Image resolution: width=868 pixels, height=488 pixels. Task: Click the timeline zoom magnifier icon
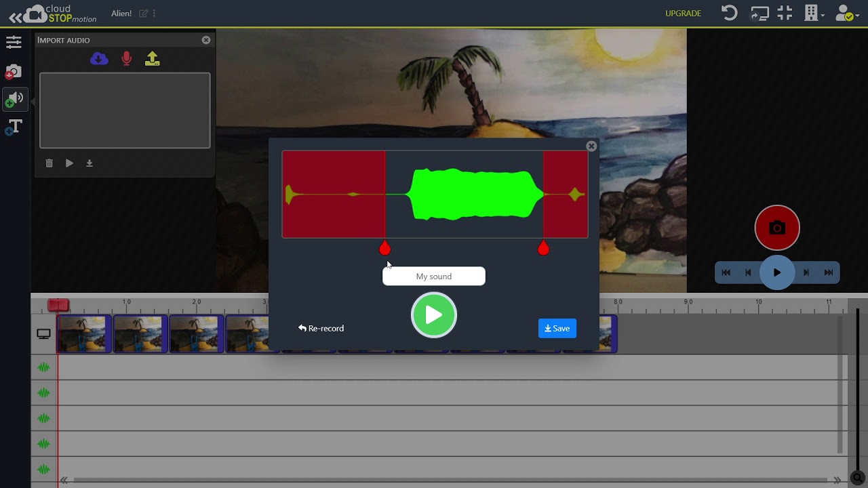(858, 478)
